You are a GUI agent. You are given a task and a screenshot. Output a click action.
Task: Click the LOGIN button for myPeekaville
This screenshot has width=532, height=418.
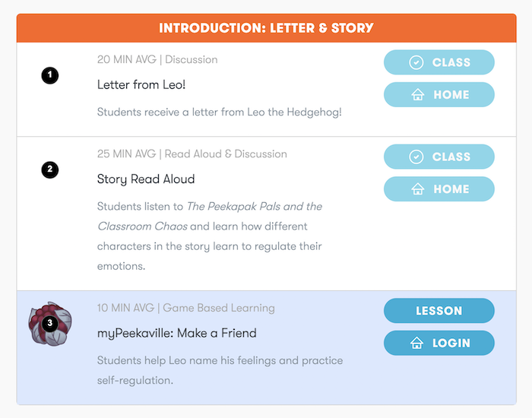[x=439, y=343]
